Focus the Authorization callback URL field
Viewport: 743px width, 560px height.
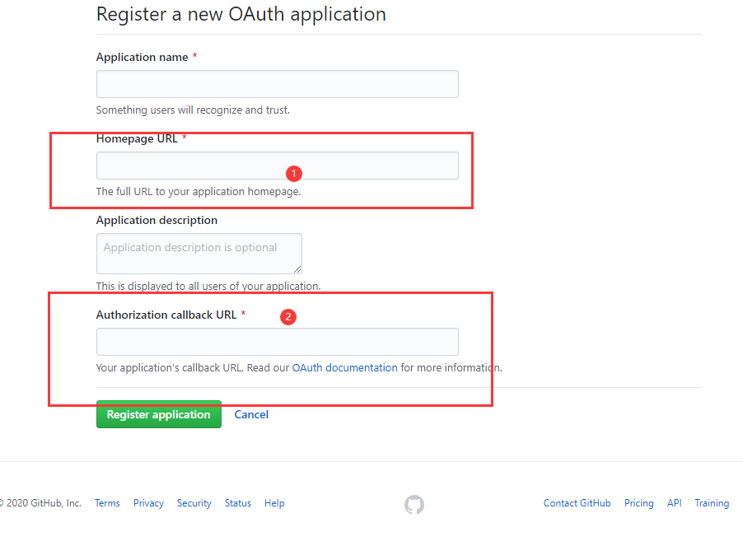click(x=278, y=342)
